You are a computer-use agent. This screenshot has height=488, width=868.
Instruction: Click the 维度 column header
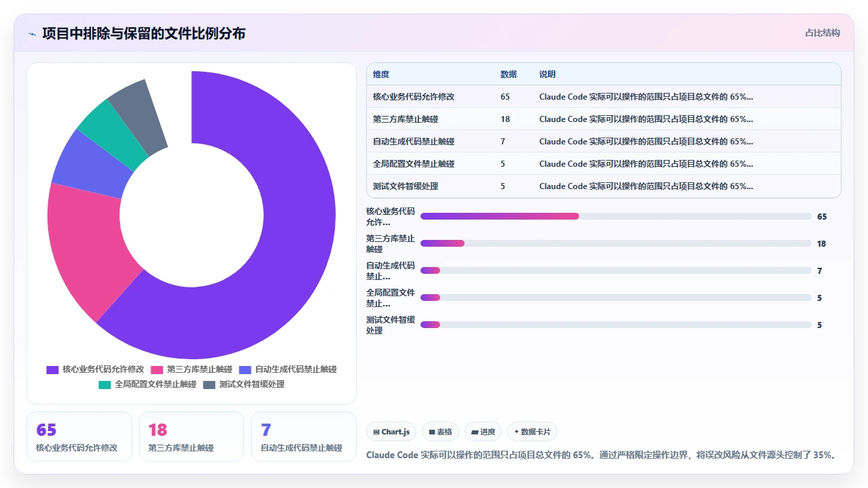coord(381,75)
